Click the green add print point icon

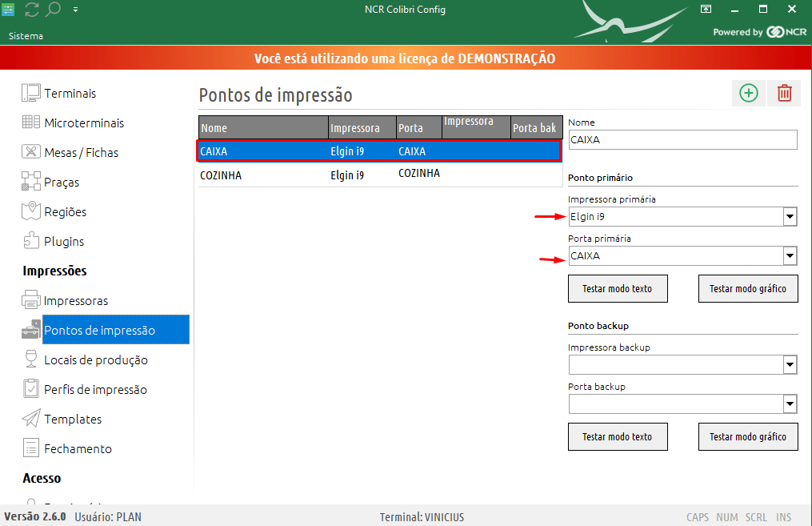point(748,93)
